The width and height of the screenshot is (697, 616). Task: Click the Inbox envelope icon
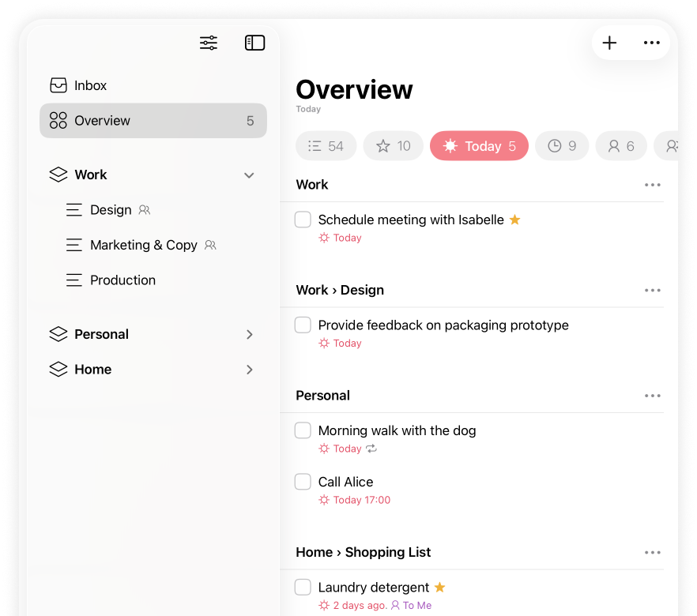(x=57, y=85)
